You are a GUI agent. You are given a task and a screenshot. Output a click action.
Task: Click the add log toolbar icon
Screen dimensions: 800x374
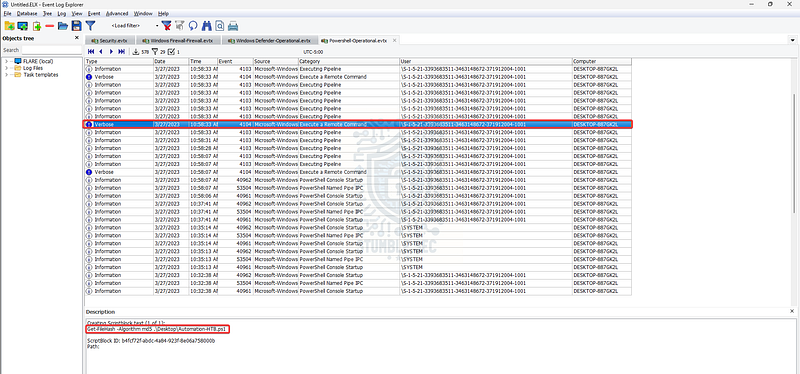coord(37,26)
